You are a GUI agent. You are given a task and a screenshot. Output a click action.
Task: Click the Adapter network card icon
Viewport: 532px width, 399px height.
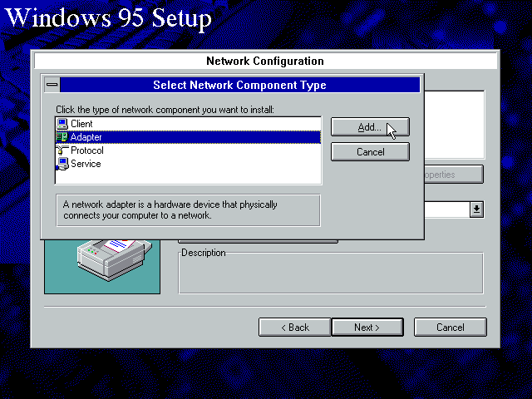(x=62, y=137)
